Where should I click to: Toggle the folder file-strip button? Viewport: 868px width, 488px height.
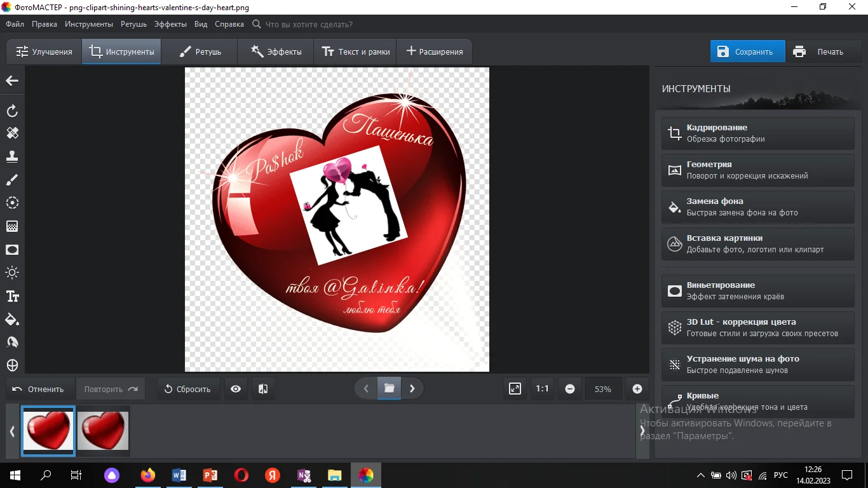[x=389, y=389]
